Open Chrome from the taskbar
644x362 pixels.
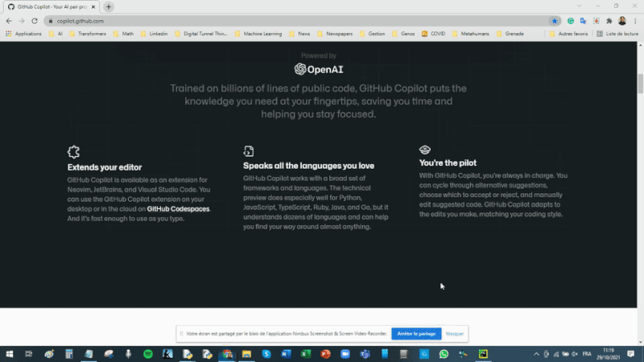(x=227, y=354)
